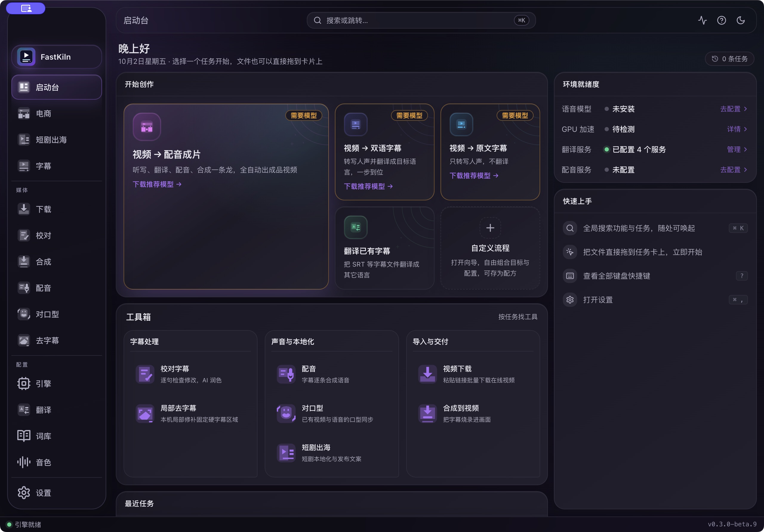
Task: Click 查看全部键盘快捷键 quick start row
Action: 655,276
